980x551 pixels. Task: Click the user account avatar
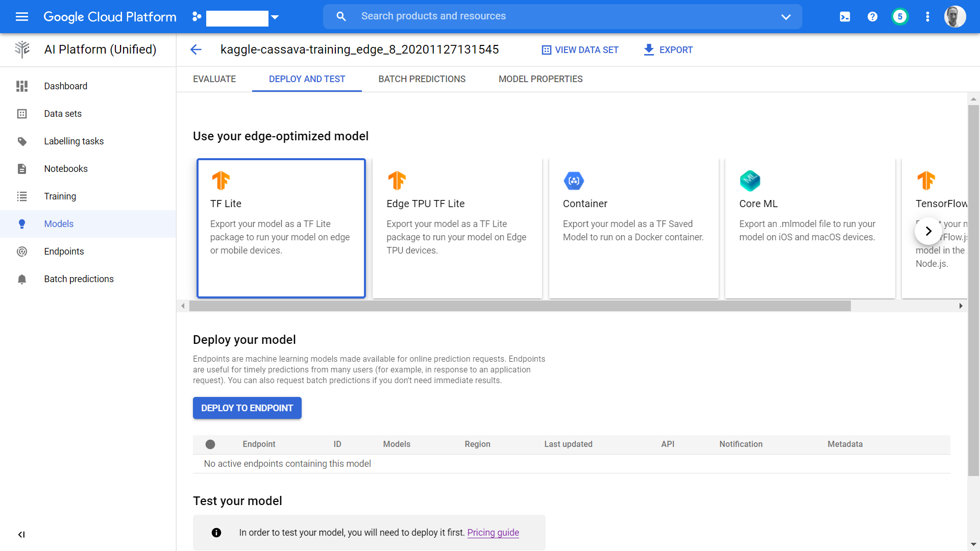(954, 17)
